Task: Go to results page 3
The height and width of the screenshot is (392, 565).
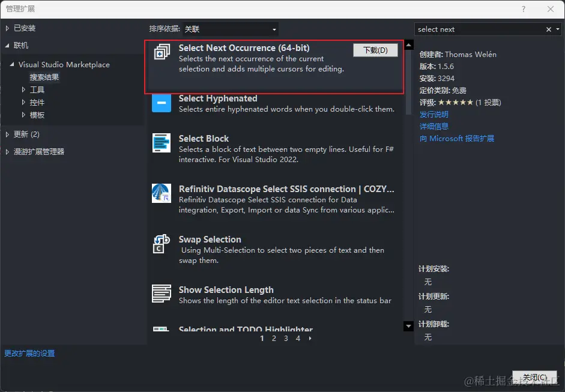Action: pos(286,339)
